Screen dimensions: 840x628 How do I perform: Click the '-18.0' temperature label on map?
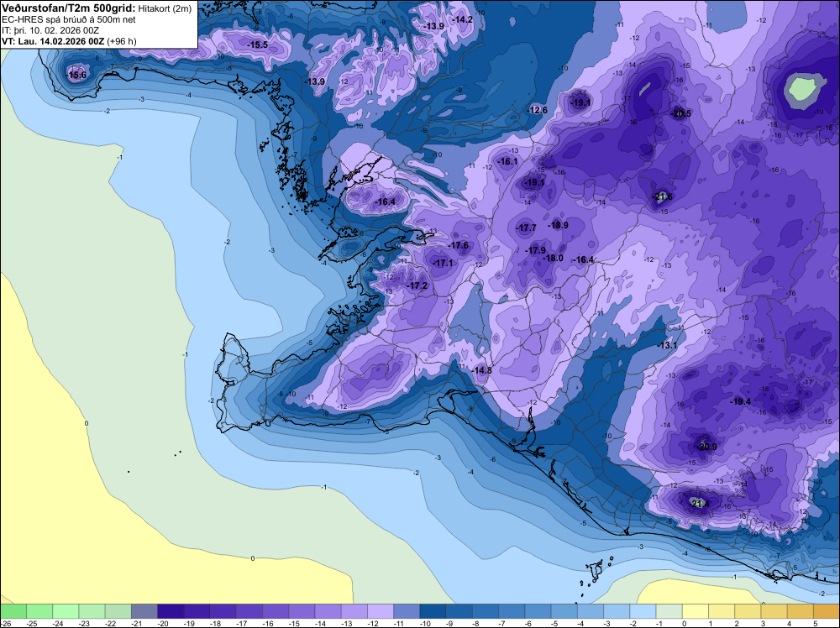pyautogui.click(x=554, y=258)
